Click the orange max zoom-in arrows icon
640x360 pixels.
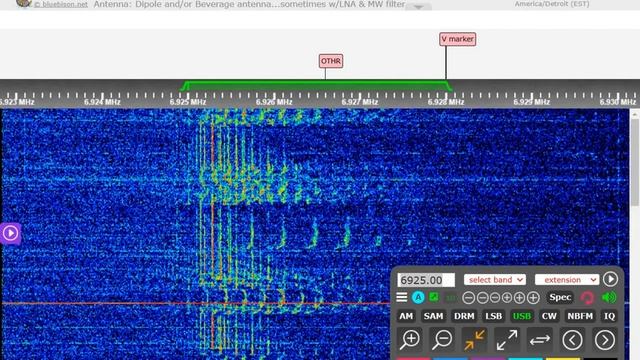[x=474, y=340]
